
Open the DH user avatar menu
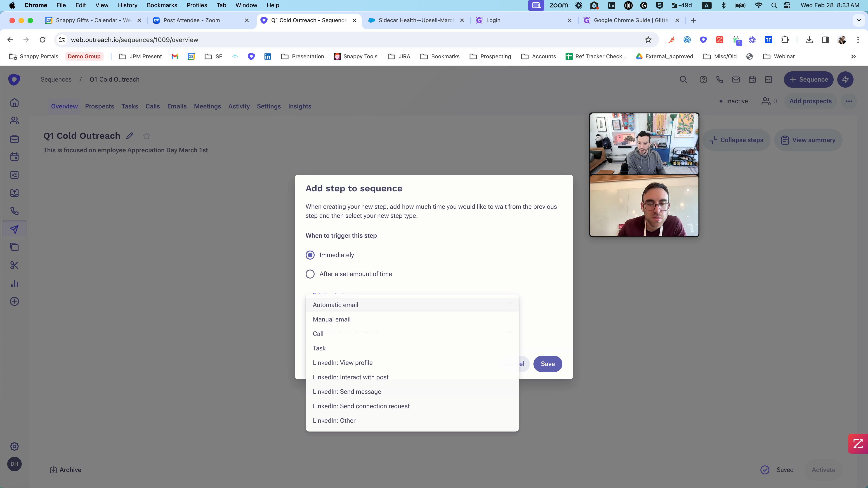(14, 464)
